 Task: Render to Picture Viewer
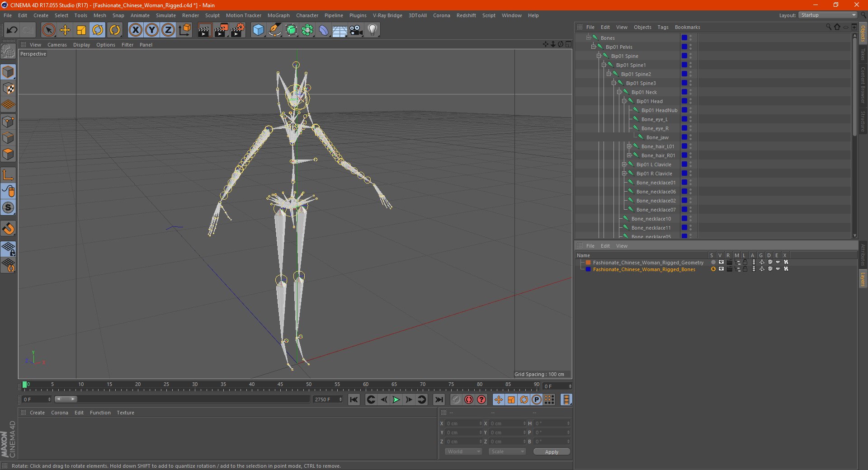pos(221,30)
